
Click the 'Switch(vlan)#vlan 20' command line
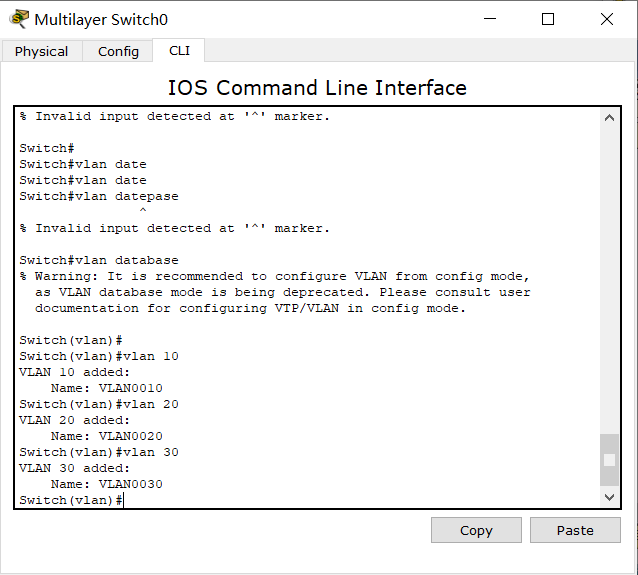[x=99, y=404]
